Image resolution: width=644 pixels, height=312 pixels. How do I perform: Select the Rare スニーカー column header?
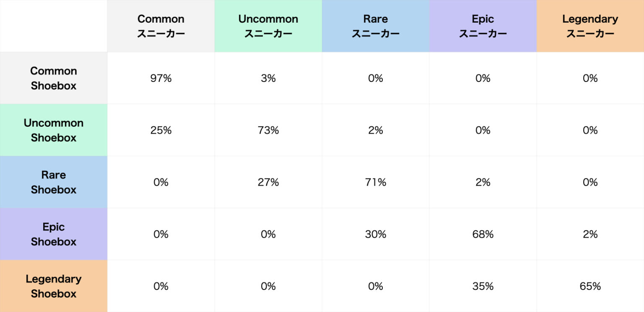point(376,26)
